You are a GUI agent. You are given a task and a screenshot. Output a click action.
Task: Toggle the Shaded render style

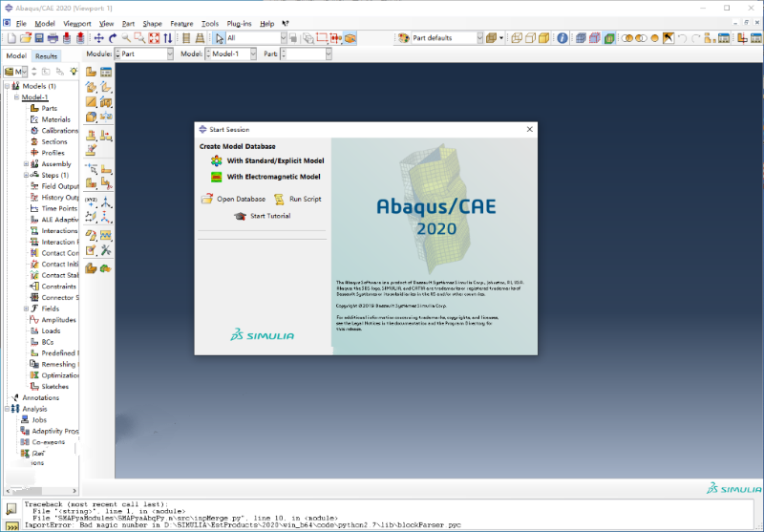pos(543,38)
